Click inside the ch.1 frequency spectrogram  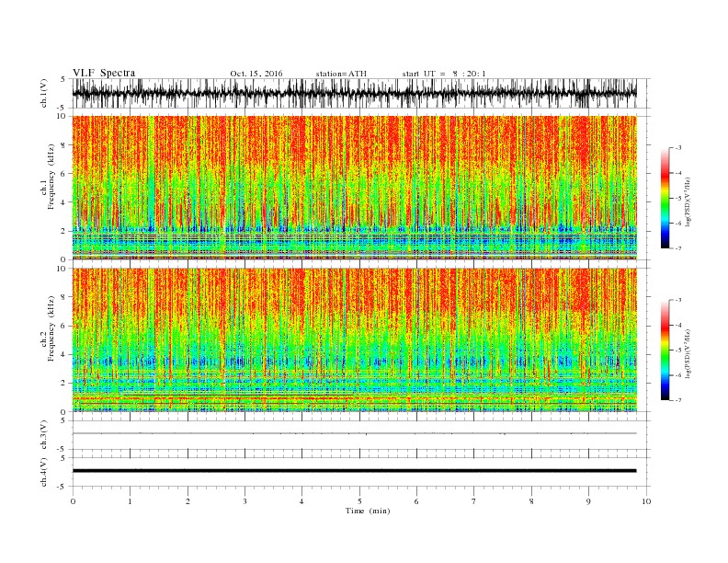[355, 188]
